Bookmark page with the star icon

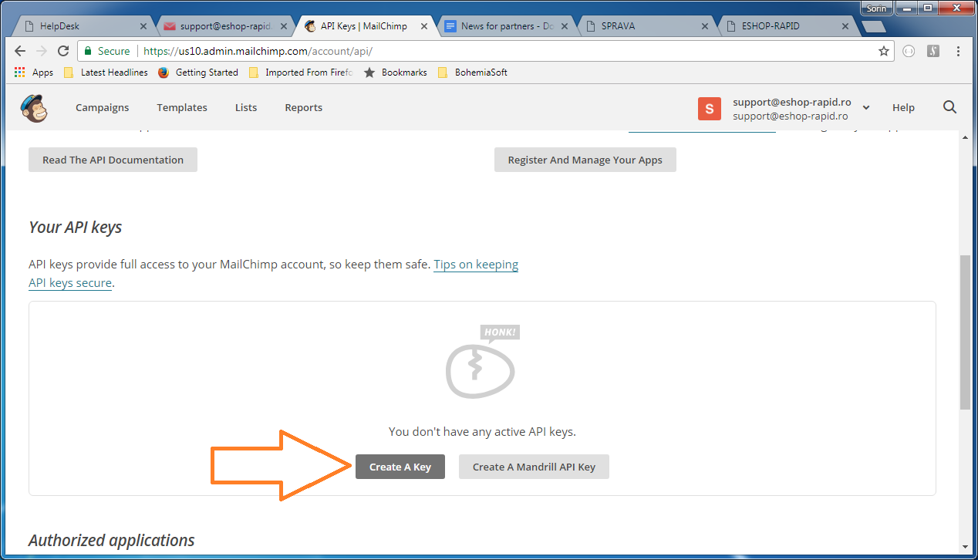point(883,51)
